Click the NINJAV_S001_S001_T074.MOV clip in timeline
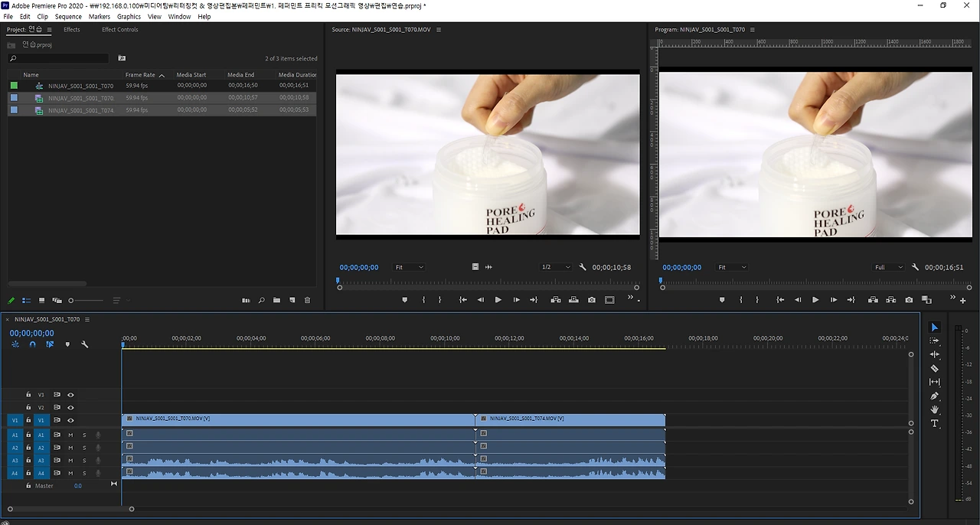 tap(570, 419)
